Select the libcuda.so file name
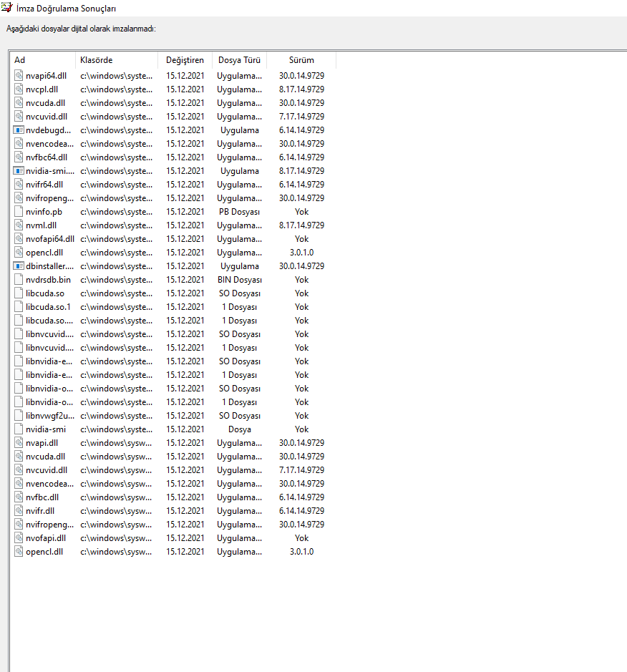Image resolution: width=627 pixels, height=672 pixels. click(45, 293)
